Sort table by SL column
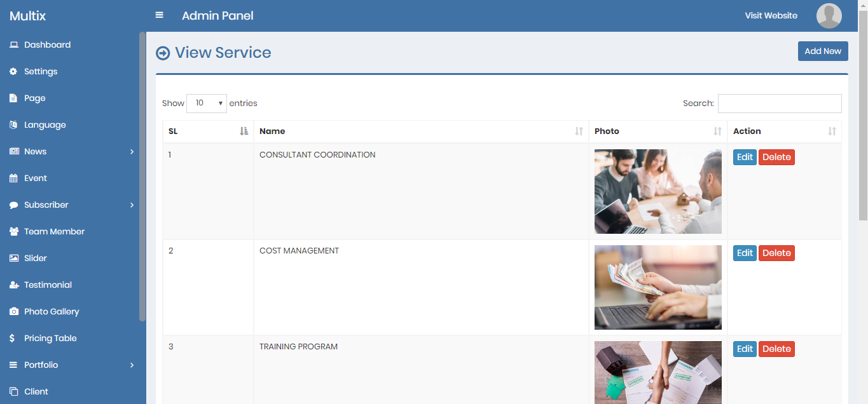This screenshot has width=868, height=404. click(208, 131)
